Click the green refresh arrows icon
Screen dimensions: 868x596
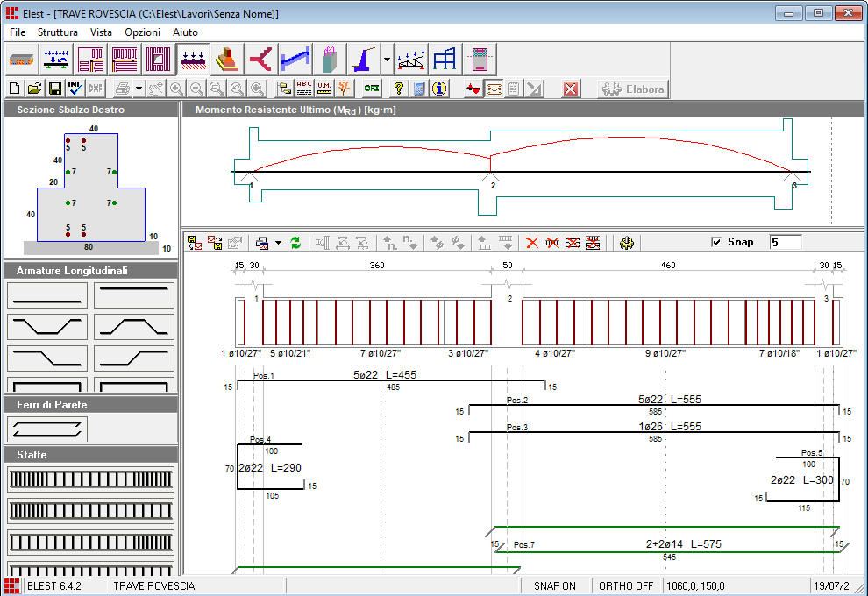tap(295, 243)
